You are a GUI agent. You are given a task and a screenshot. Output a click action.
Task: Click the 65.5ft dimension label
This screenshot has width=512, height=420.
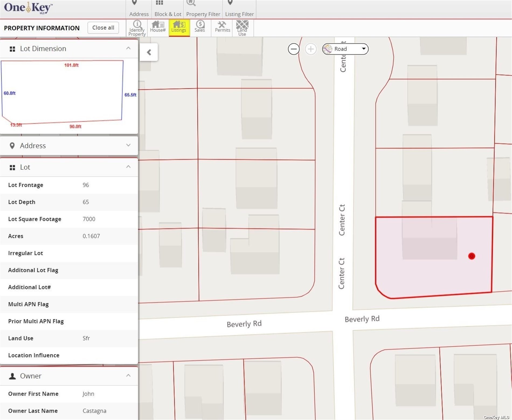click(130, 95)
